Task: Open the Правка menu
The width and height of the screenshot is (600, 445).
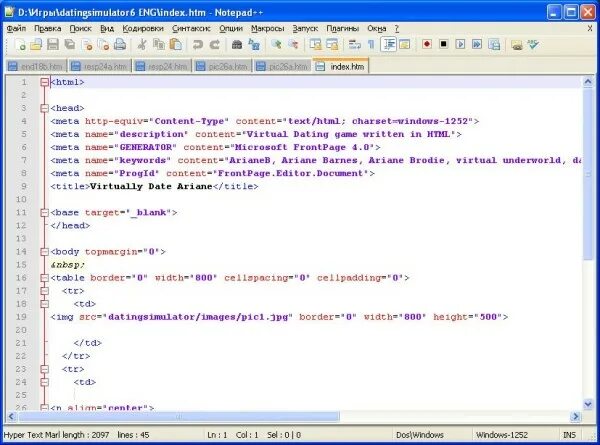Action: point(48,28)
